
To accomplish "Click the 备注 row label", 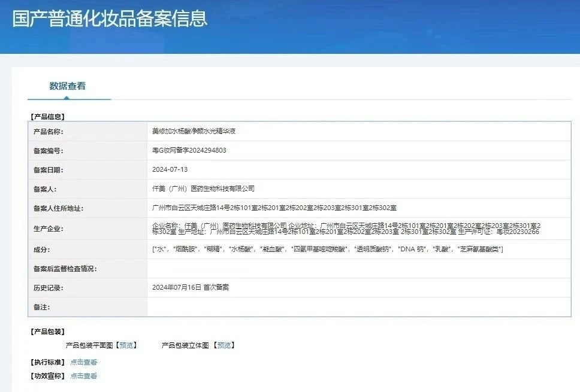I will [x=41, y=307].
